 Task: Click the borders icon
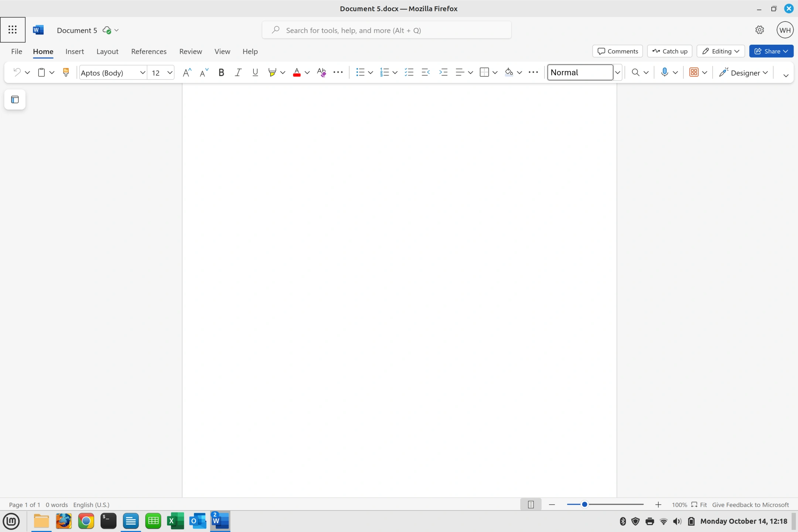(x=484, y=72)
